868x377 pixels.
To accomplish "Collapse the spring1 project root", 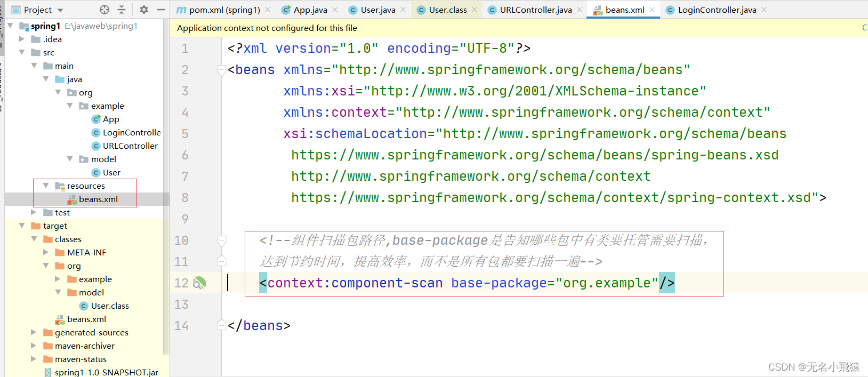I will click(x=10, y=26).
